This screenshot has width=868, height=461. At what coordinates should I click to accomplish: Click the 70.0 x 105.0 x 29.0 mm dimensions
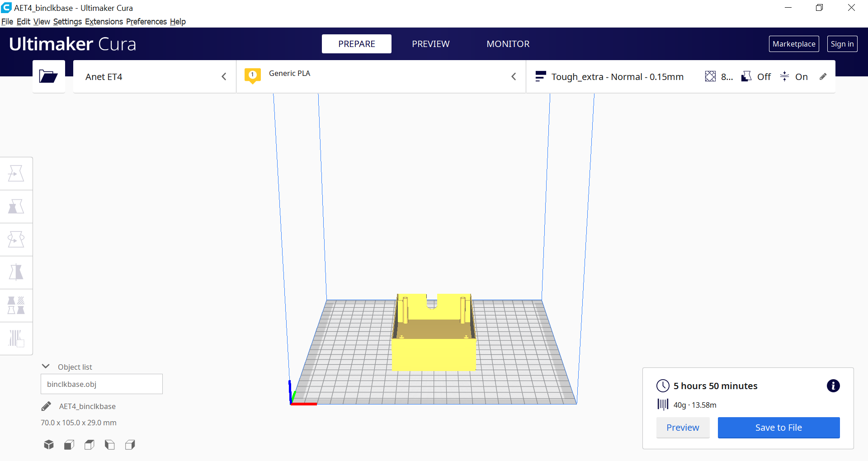click(x=79, y=423)
